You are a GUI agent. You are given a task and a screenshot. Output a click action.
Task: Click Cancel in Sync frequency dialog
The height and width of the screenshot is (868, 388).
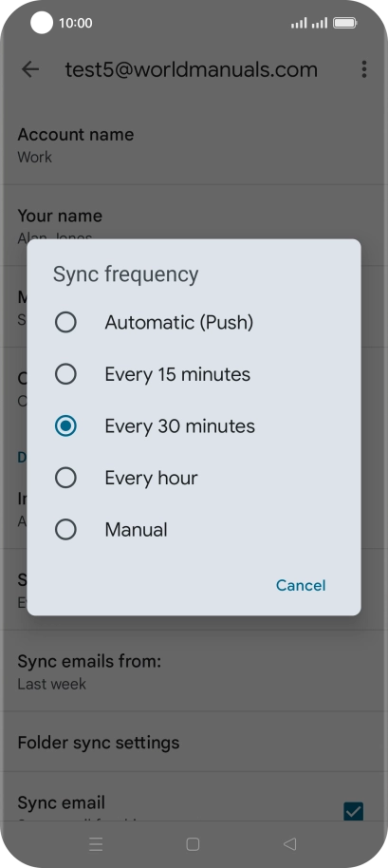[x=301, y=585]
